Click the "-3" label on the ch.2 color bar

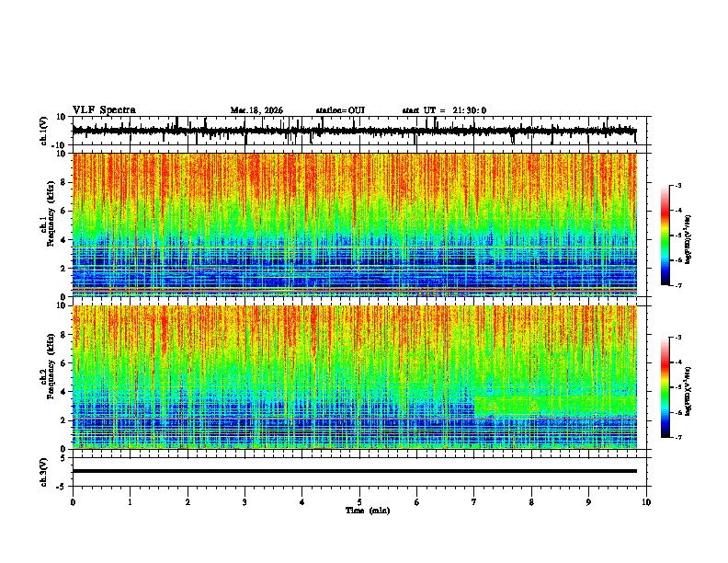click(x=677, y=338)
